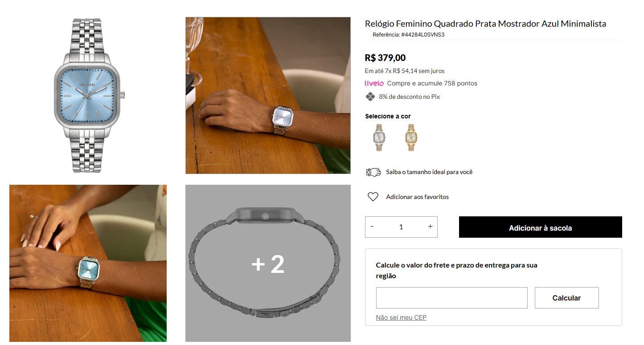This screenshot has height=345, width=644.
Task: Open the two-hands watch lifestyle photo
Action: 88,263
